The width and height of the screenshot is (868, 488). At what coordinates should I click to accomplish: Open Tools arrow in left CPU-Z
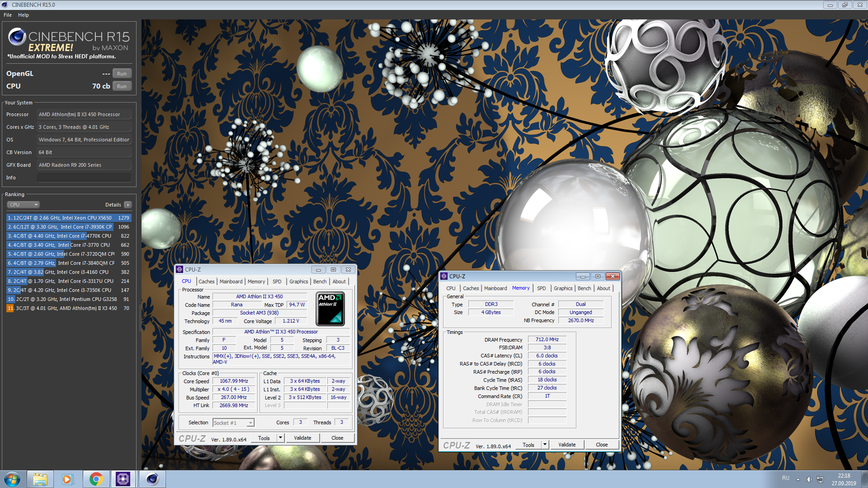[280, 438]
